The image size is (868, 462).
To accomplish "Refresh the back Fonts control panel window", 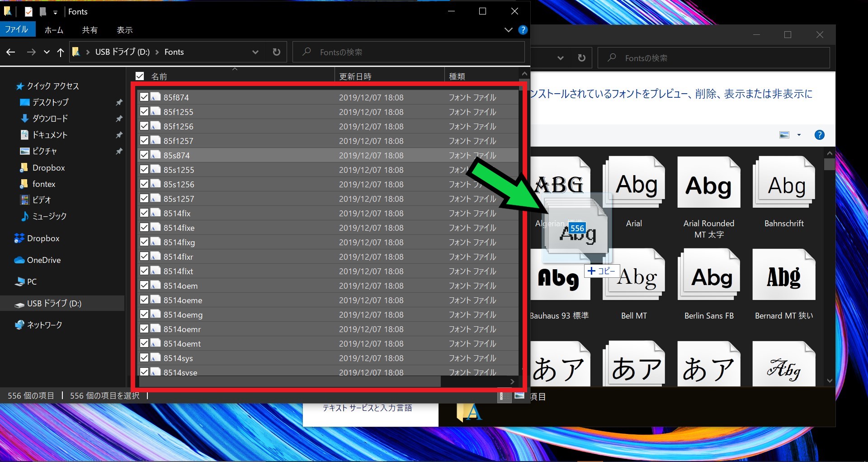I will (x=582, y=58).
